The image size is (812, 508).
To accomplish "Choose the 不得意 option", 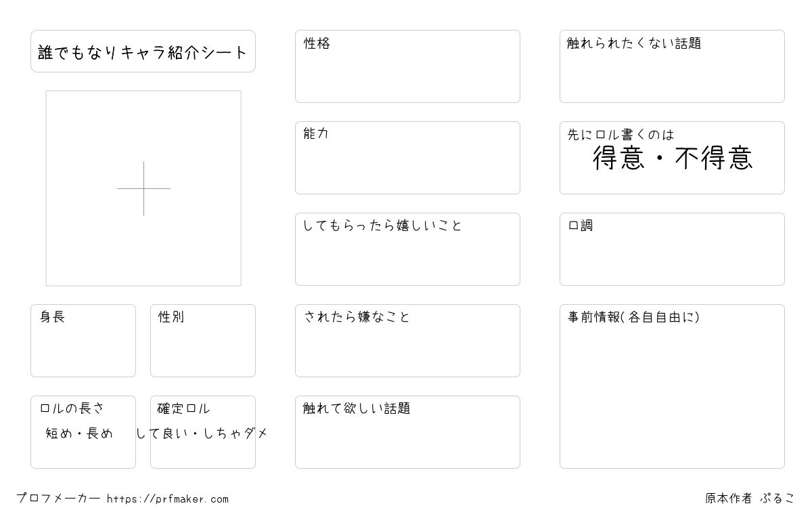I will [714, 158].
